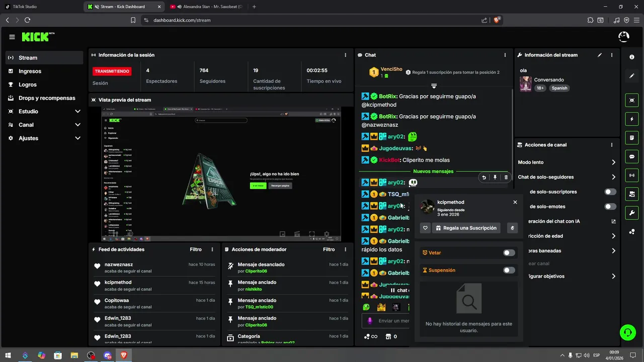Open the Feed de actividades options menu
644x362 pixels.
(212, 249)
